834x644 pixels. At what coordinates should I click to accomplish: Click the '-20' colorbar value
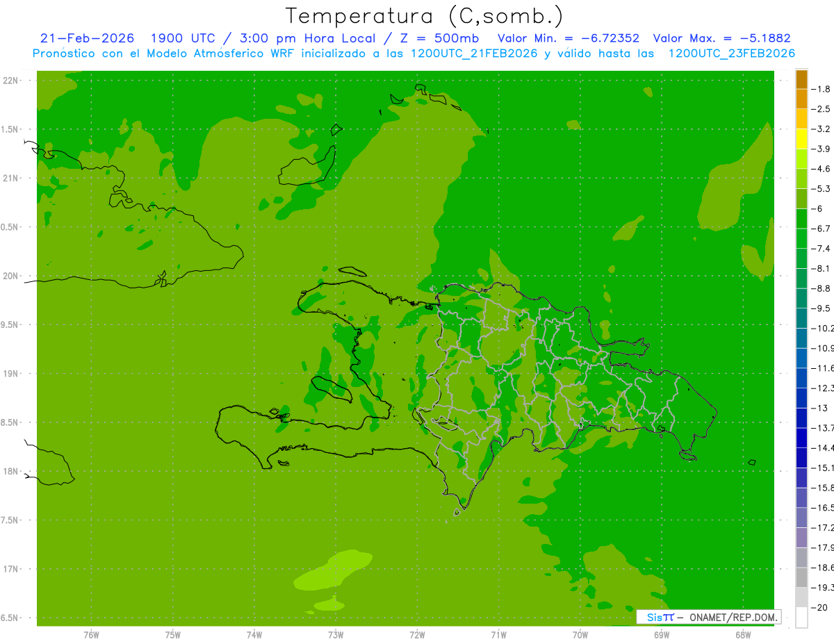click(x=819, y=608)
